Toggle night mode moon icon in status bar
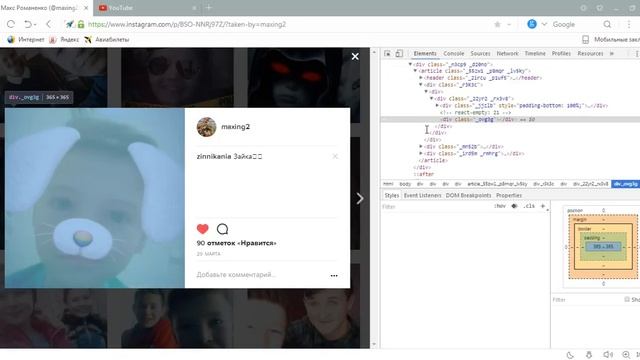640x360 pixels. coord(570,355)
